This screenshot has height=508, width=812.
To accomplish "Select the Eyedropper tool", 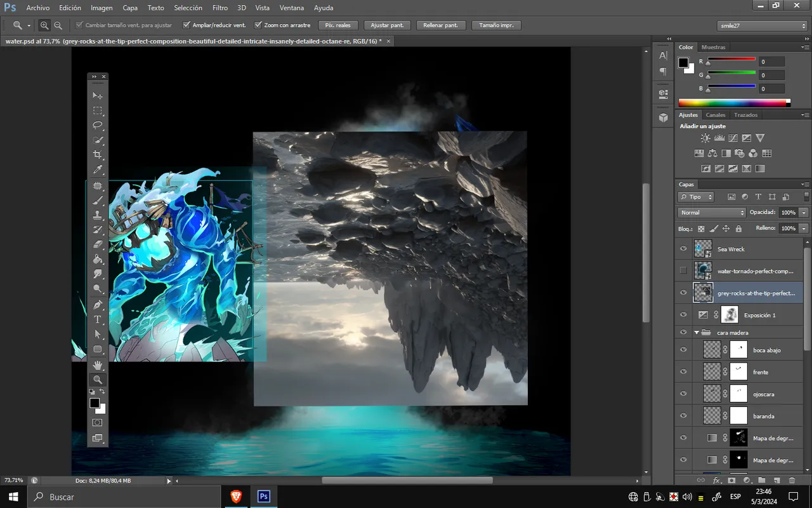I will point(98,170).
